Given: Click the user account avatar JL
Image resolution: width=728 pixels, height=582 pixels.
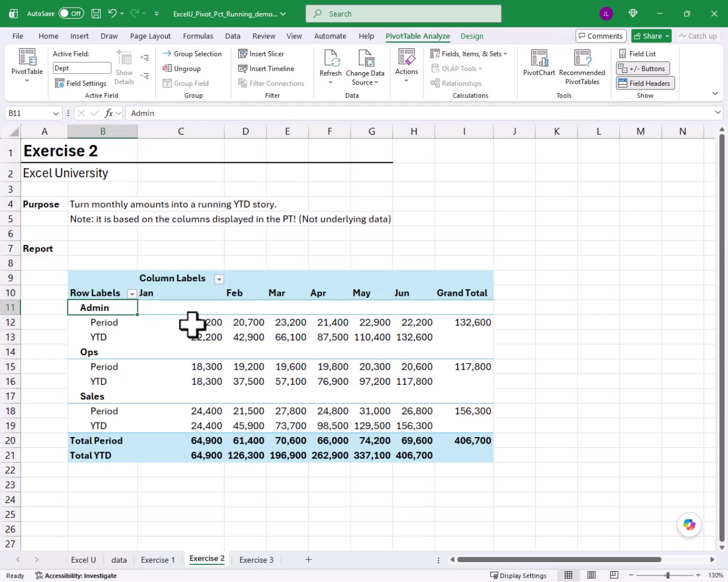Looking at the screenshot, I should 606,13.
